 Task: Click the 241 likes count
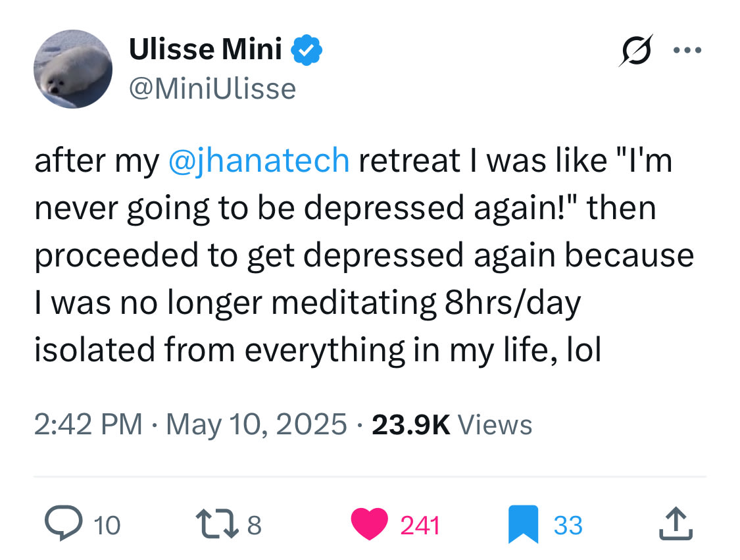[420, 525]
